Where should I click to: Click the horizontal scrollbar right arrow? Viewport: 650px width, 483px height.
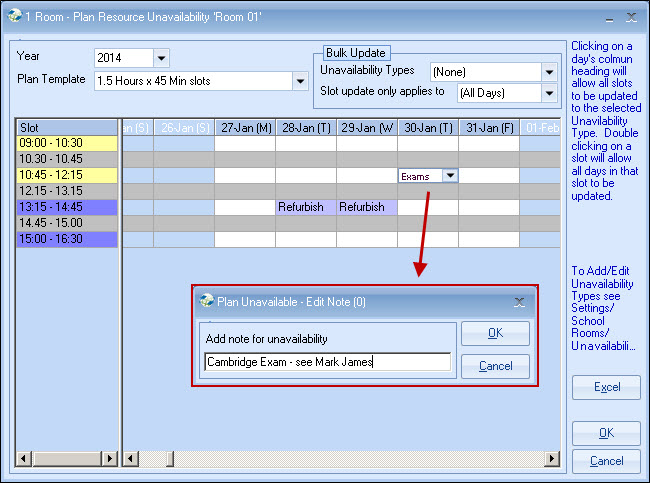[x=551, y=459]
